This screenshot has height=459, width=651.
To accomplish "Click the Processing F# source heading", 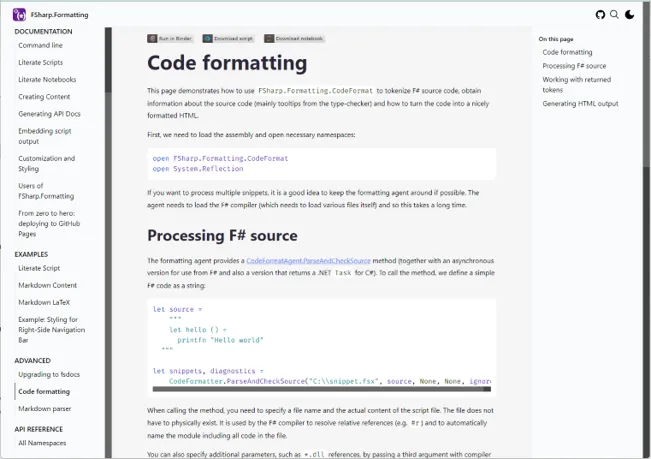I will (x=222, y=236).
